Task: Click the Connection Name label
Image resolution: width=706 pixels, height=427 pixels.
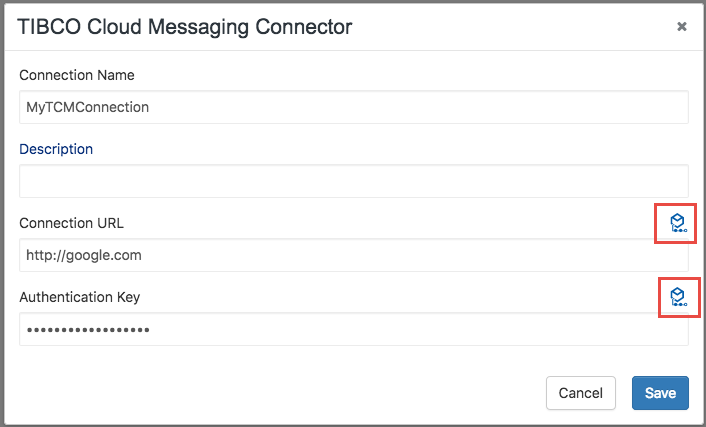Action: (77, 75)
